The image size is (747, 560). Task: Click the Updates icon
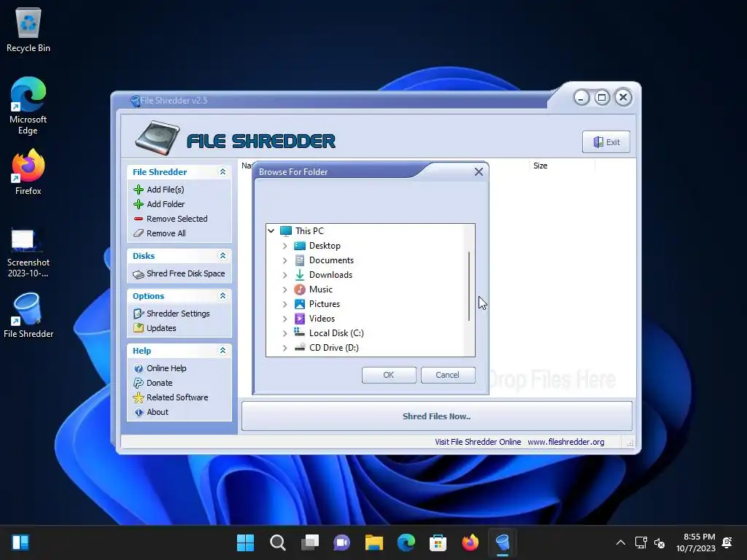tap(139, 328)
